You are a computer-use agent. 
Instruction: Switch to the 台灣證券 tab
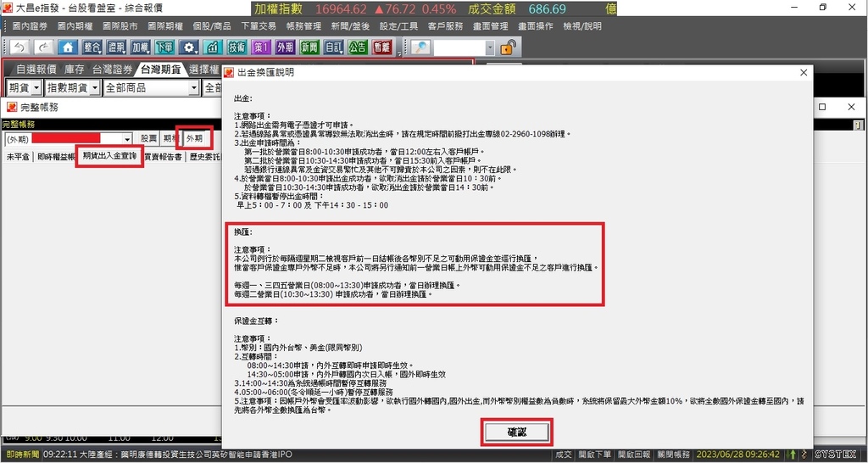click(113, 70)
